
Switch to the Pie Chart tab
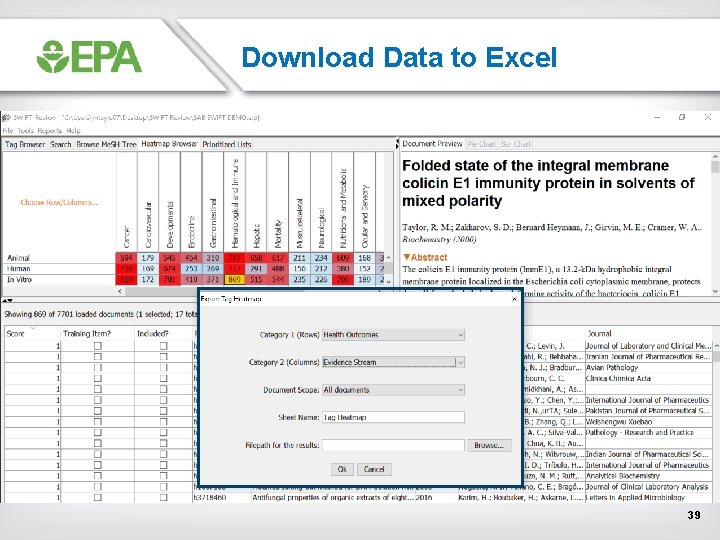481,144
